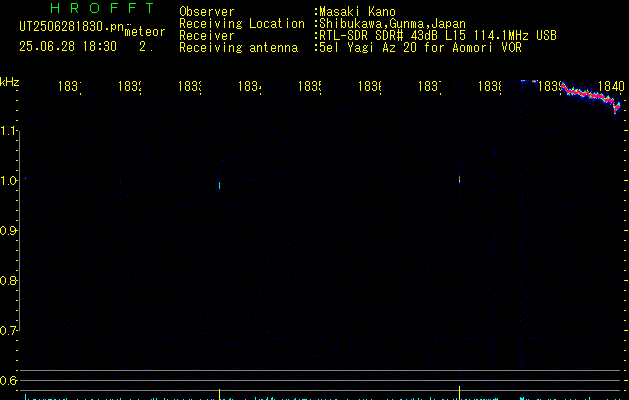Click the 0.7 frequency axis label

[x=9, y=330]
